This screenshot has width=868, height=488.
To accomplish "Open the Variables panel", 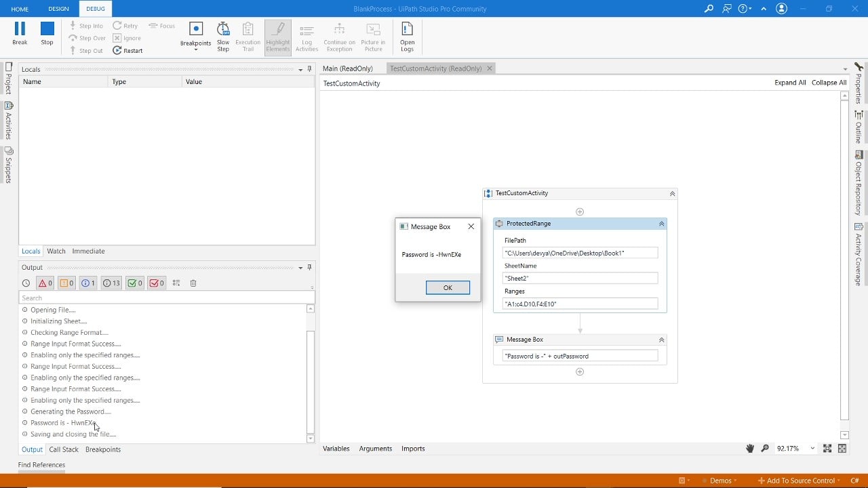I will pos(336,449).
